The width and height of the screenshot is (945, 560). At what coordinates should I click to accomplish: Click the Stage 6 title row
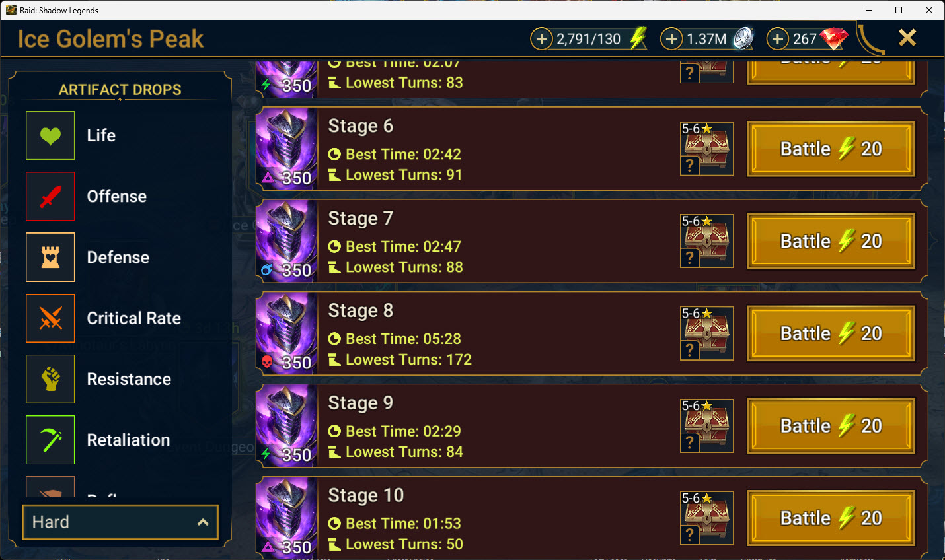point(591,149)
